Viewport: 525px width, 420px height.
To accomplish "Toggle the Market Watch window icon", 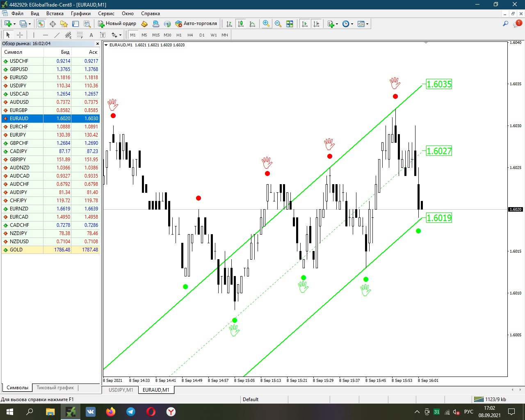I will click(x=41, y=24).
